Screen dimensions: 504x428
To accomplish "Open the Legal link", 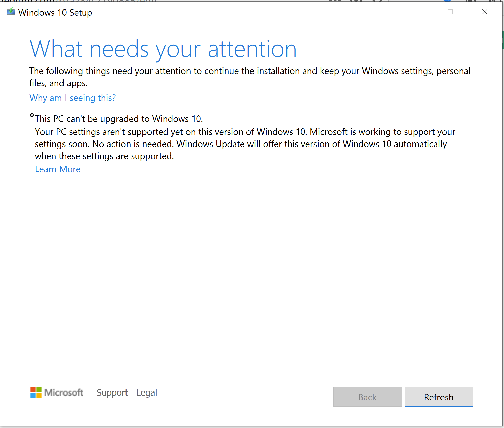I will point(147,393).
